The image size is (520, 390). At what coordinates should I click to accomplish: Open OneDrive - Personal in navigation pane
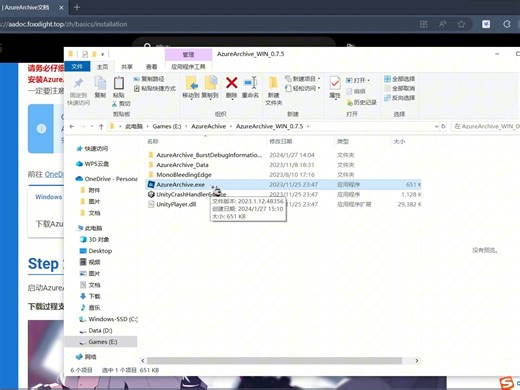click(x=111, y=179)
